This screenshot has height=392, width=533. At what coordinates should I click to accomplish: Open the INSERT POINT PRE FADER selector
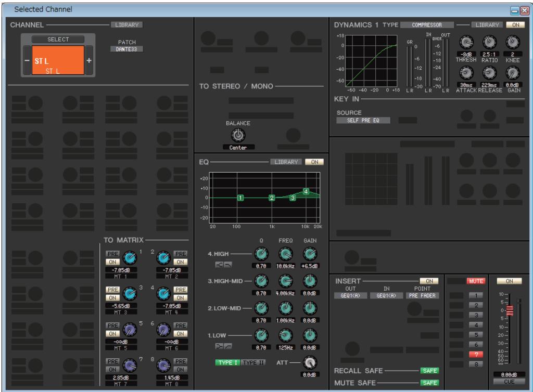pyautogui.click(x=422, y=296)
